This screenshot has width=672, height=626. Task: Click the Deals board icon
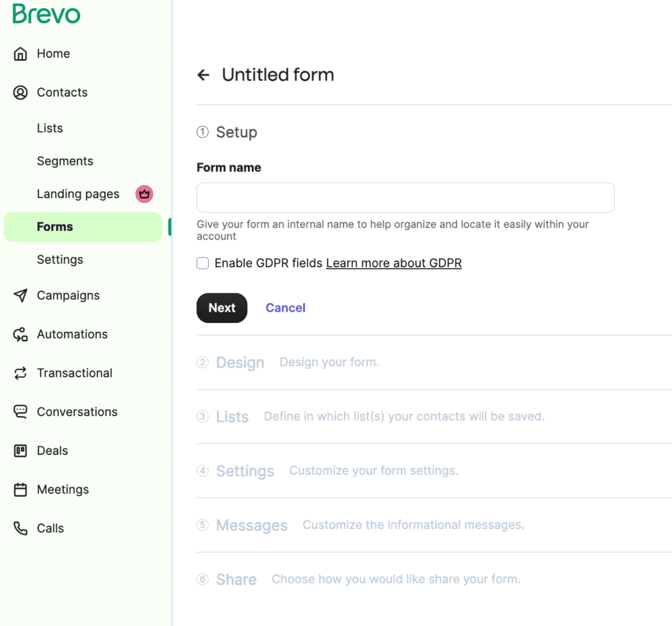tap(20, 451)
